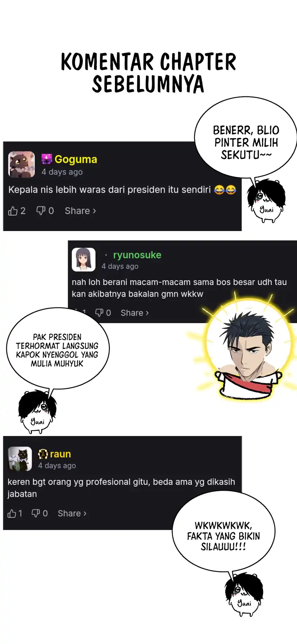Open ryunosuke's green username link
Screen dimensions: 297x644
[x=137, y=255]
